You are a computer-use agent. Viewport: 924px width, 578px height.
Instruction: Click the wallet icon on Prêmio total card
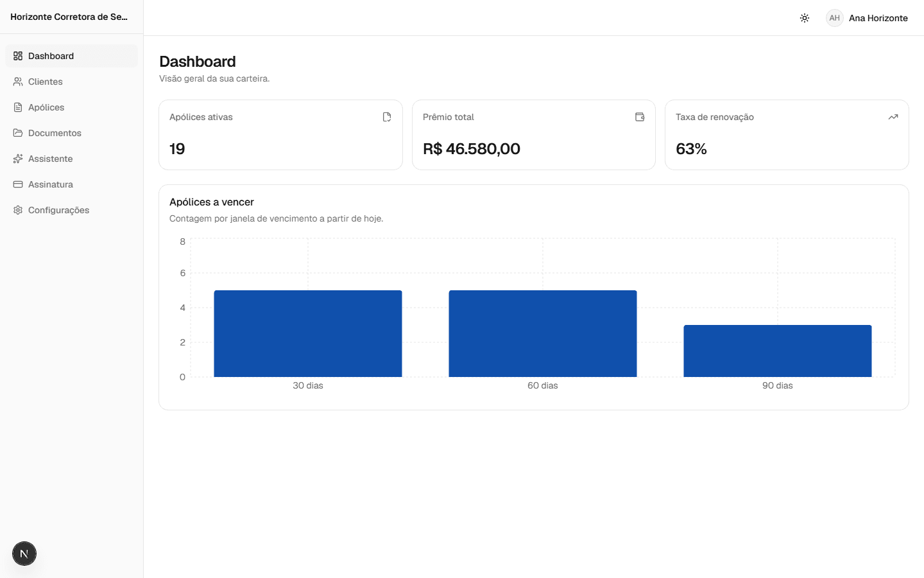640,117
